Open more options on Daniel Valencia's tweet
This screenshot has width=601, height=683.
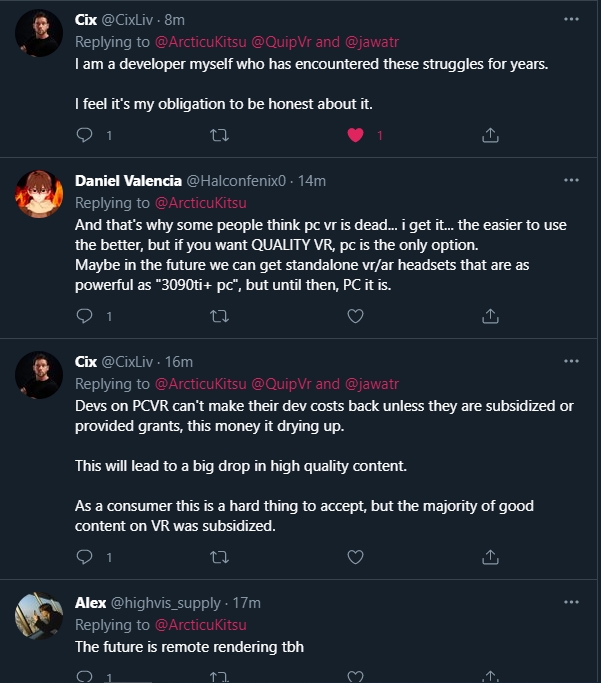[571, 181]
